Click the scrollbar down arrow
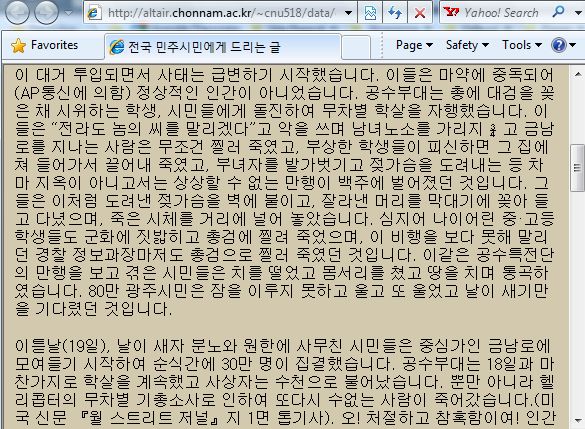Screen dimensions: 585x429 tap(578, 421)
